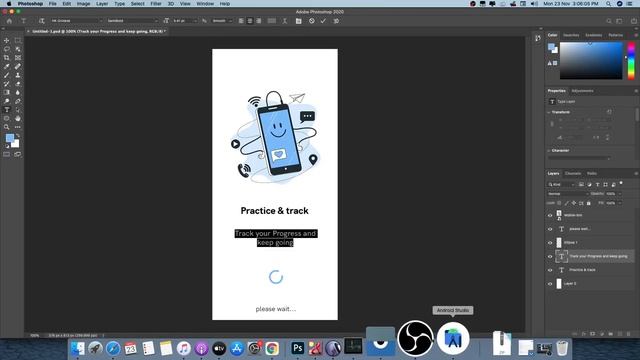Hide the top mobile layer in Layers
The height and width of the screenshot is (360, 640).
pos(550,216)
